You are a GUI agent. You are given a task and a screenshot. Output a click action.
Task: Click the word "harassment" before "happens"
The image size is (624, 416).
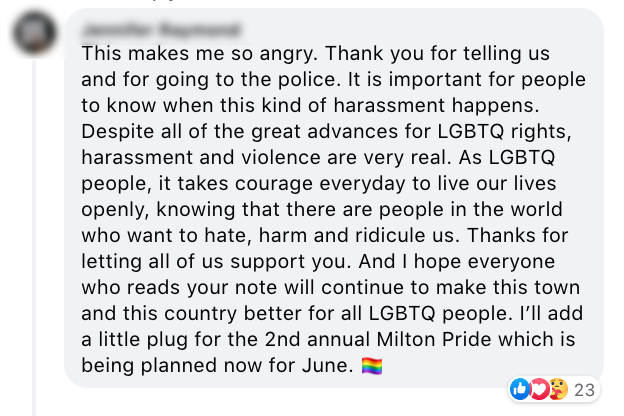coord(389,105)
